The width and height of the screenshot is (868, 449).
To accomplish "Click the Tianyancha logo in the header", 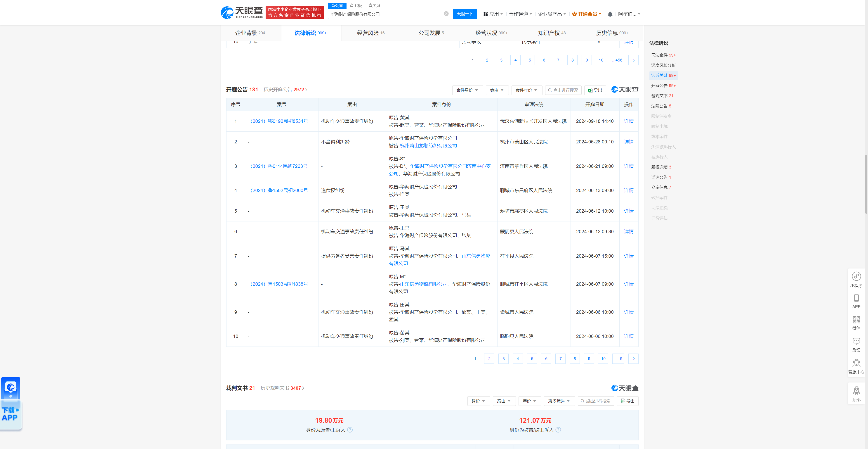I will click(x=242, y=12).
